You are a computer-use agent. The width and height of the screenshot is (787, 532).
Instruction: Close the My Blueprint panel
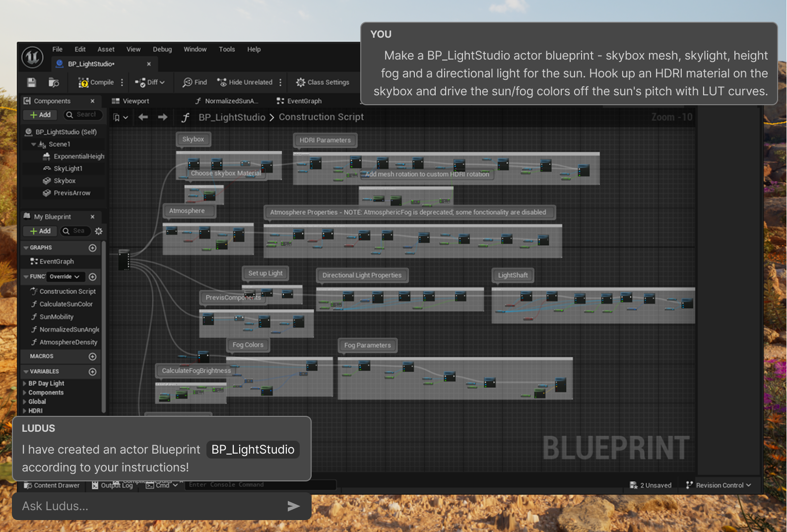click(92, 217)
